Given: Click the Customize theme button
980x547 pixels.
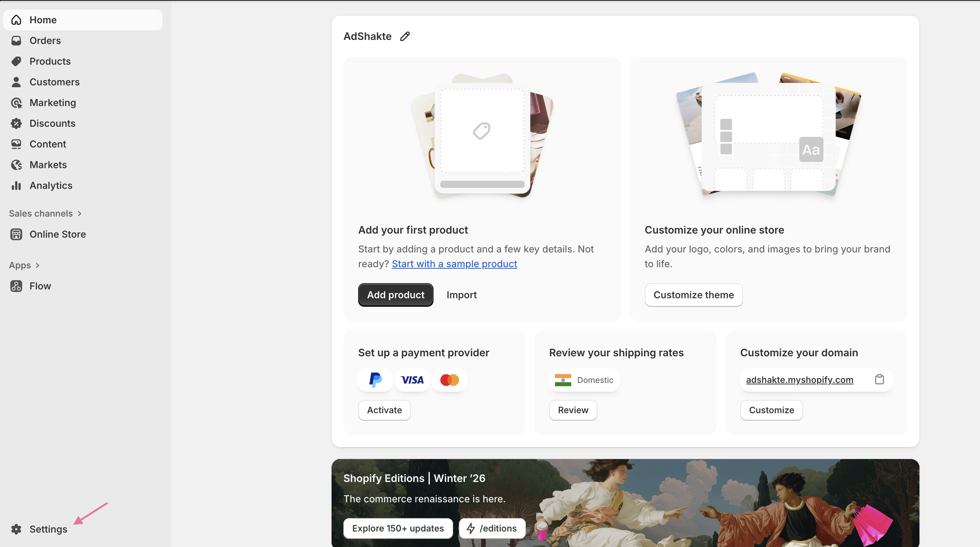Looking at the screenshot, I should [x=693, y=295].
